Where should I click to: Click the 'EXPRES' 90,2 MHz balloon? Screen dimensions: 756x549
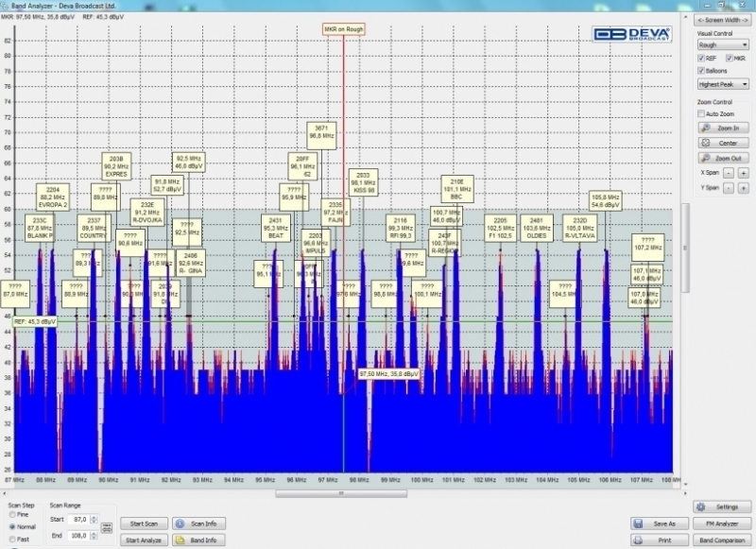tap(116, 166)
